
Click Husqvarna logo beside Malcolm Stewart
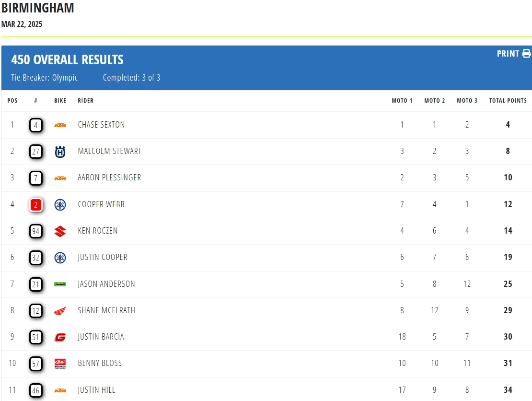pyautogui.click(x=60, y=152)
